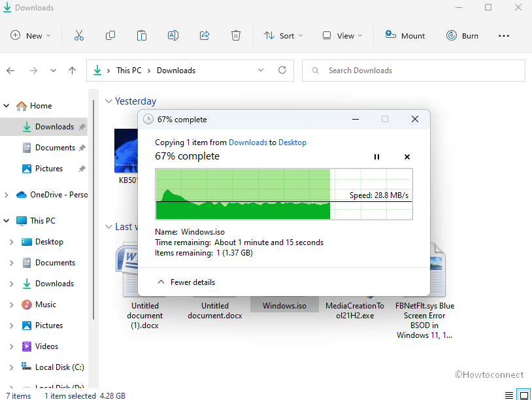Expand Desktop under This PC
Screen dimensions: 532x400
pyautogui.click(x=12, y=242)
